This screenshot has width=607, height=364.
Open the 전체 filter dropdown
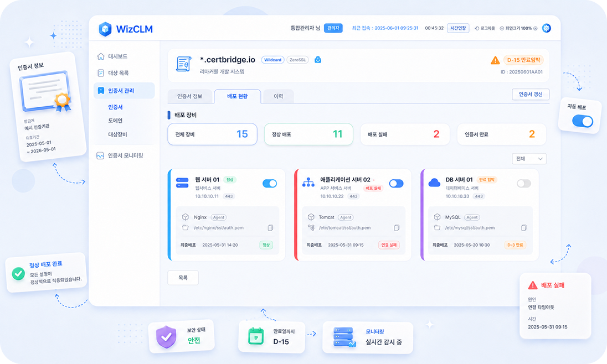tap(529, 159)
